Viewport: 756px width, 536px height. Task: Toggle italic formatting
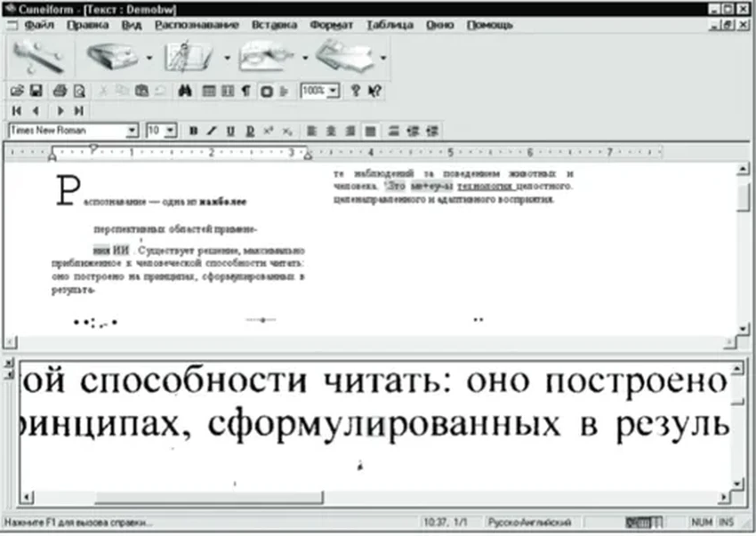[212, 130]
